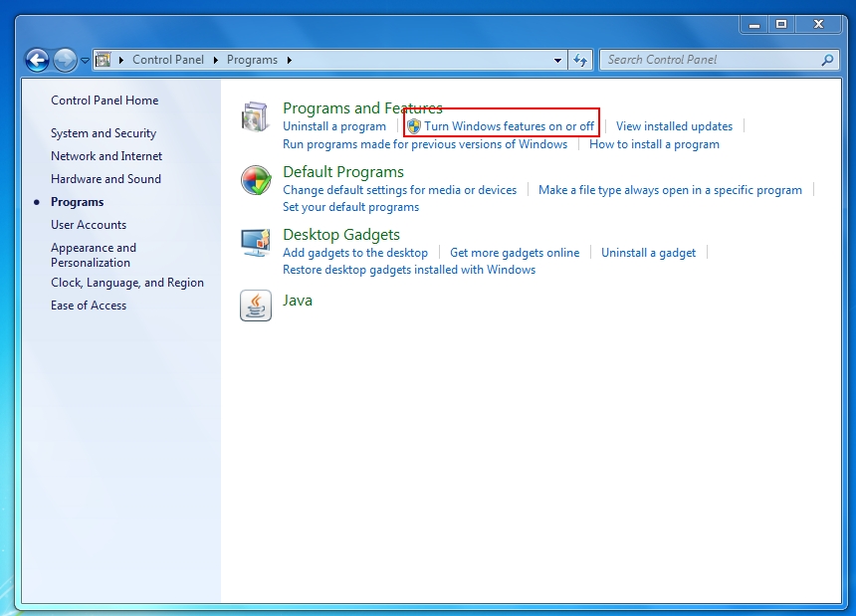Click Uninstall a gadget link
Screen dimensions: 856x616
649,253
